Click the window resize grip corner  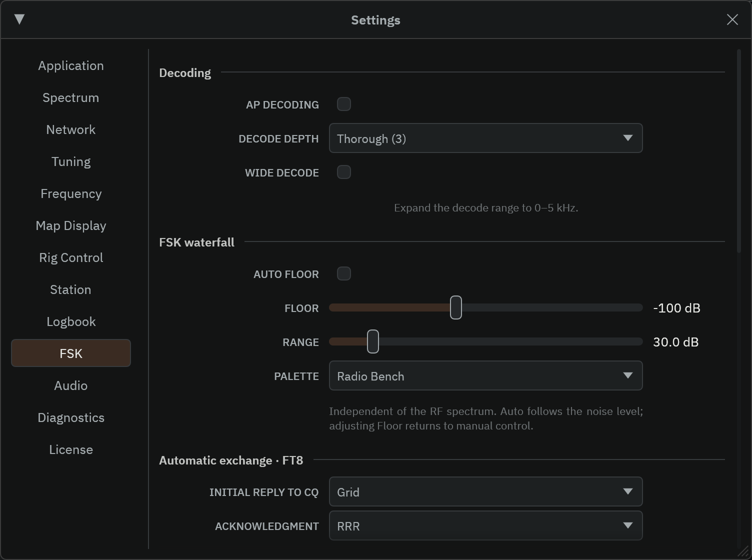(x=743, y=552)
